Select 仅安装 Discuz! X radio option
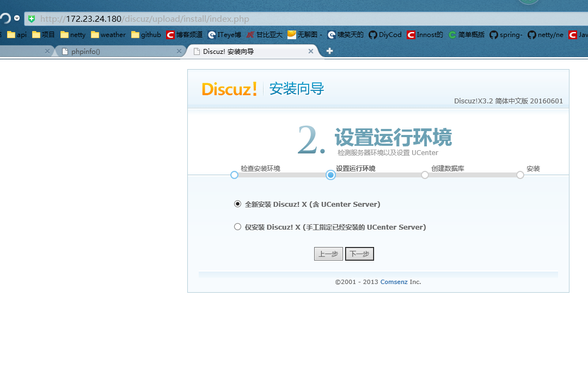The image size is (588, 370). pyautogui.click(x=237, y=227)
